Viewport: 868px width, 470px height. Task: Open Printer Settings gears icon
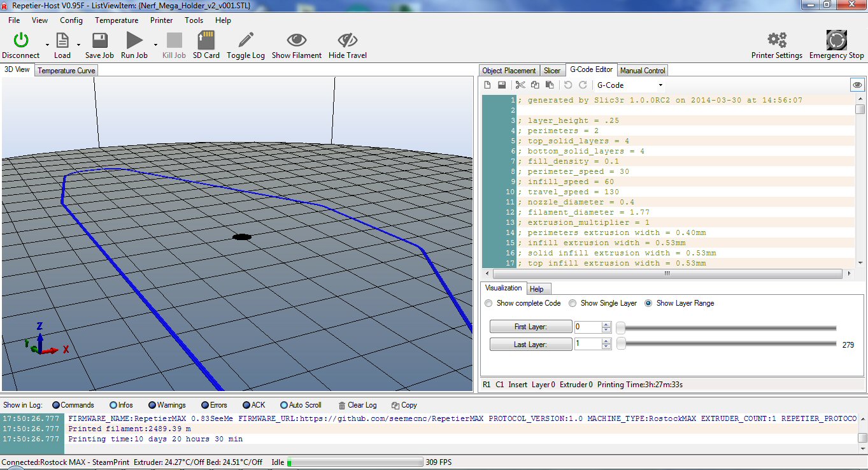(x=776, y=41)
